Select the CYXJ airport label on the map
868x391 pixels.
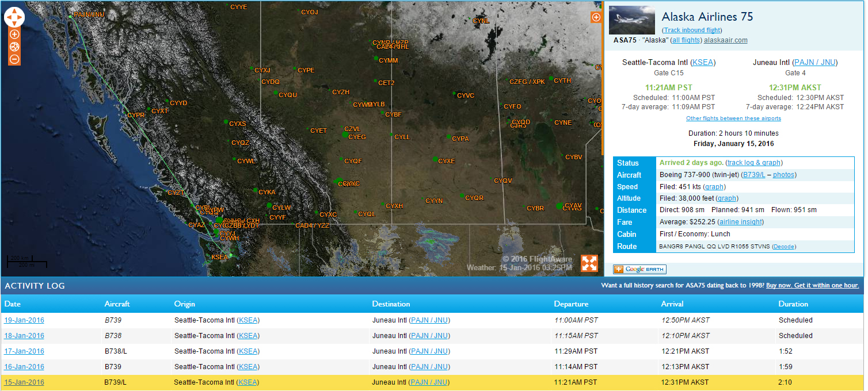pyautogui.click(x=262, y=70)
